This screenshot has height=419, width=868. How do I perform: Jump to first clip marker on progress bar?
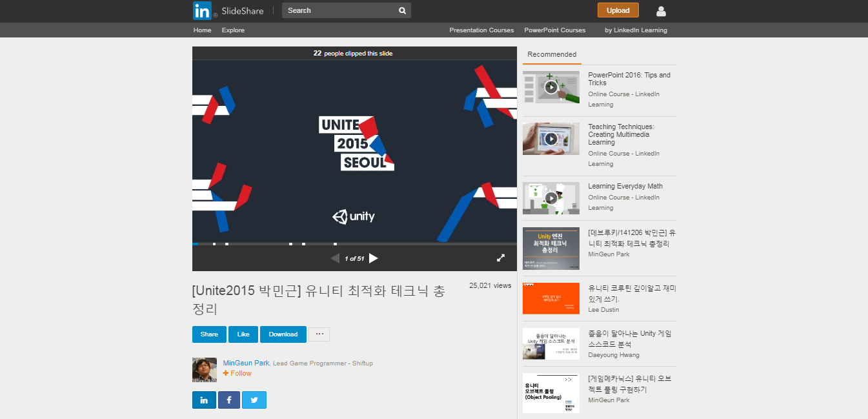(214, 244)
